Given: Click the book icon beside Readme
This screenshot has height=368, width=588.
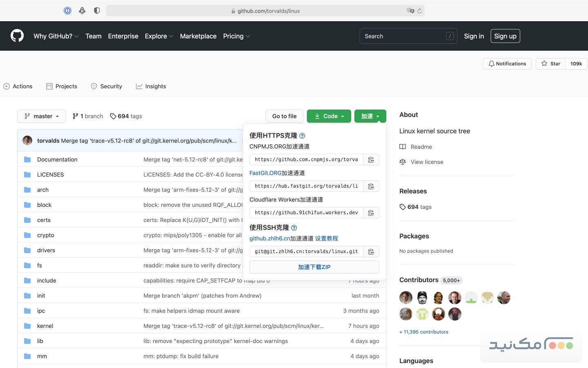Looking at the screenshot, I should [x=403, y=147].
